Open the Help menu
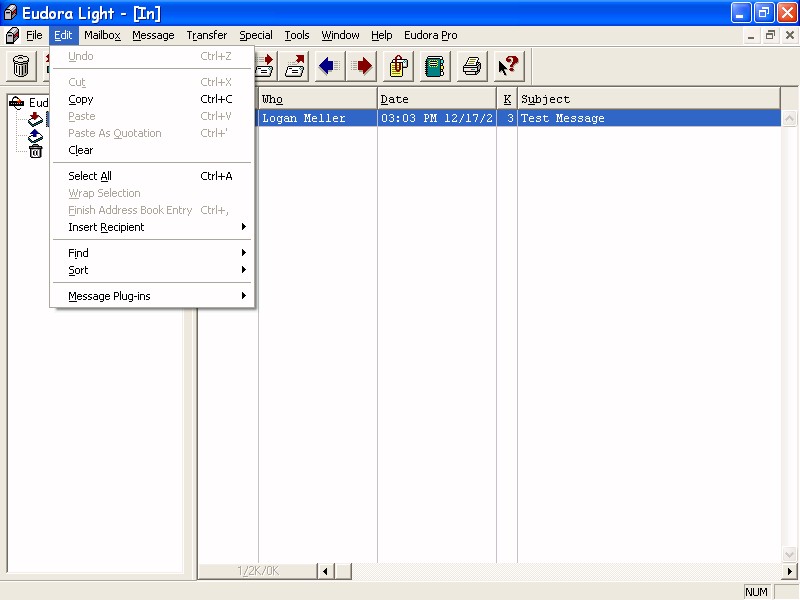The width and height of the screenshot is (800, 600). [x=382, y=35]
